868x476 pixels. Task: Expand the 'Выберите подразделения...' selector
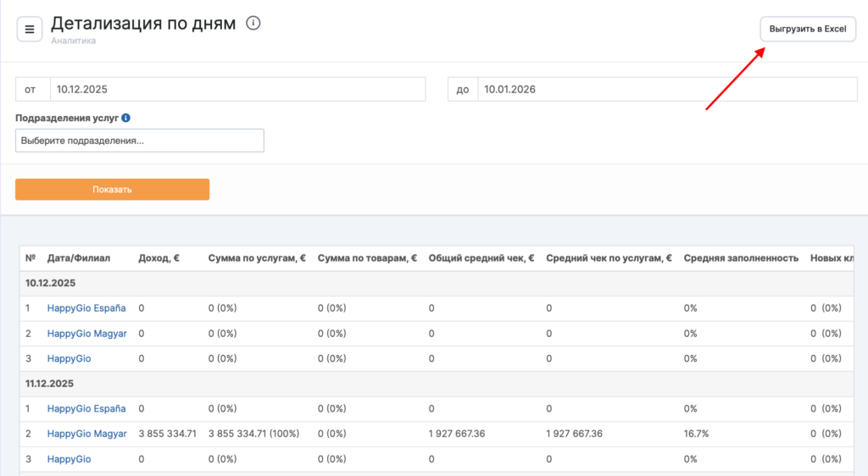pyautogui.click(x=140, y=141)
